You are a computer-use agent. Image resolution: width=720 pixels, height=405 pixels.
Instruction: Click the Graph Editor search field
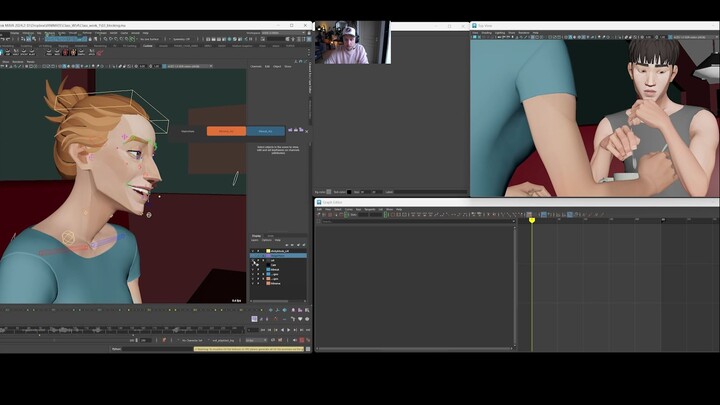coord(417,221)
